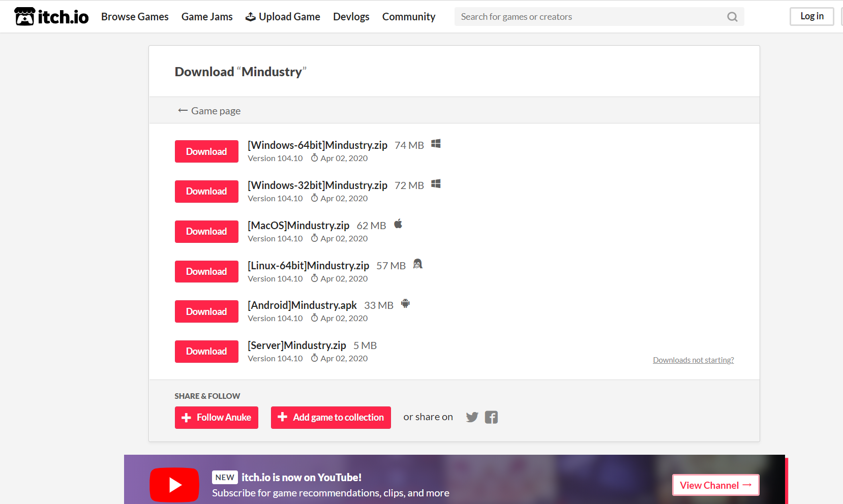Open Browse Games menu

point(135,17)
